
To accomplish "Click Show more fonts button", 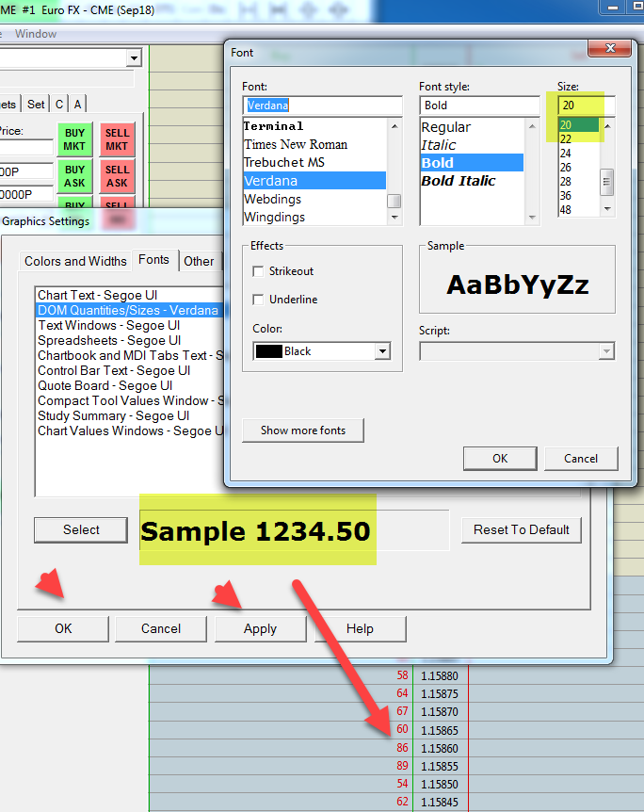I will point(303,430).
